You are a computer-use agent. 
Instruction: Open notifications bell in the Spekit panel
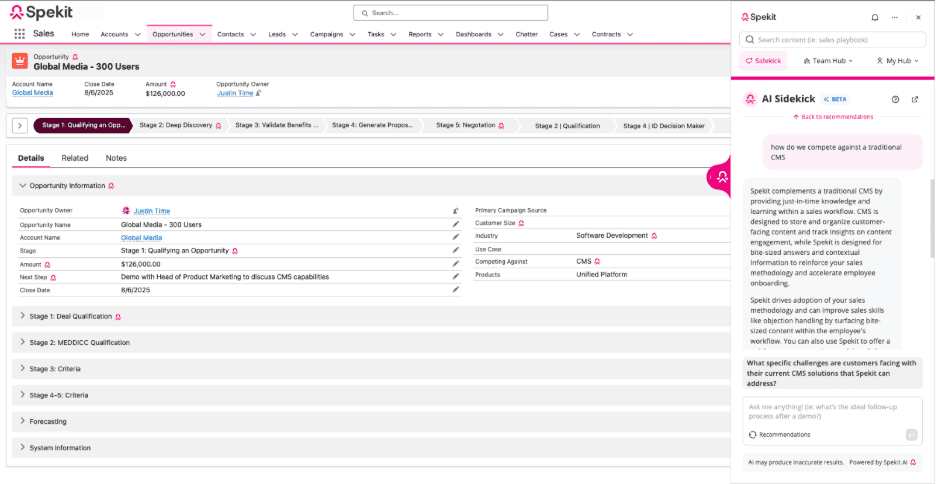[875, 17]
